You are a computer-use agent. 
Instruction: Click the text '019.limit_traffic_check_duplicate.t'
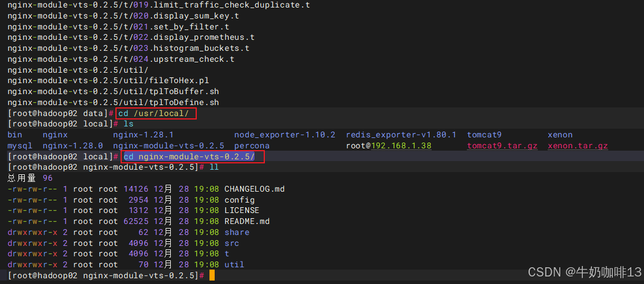coord(222,6)
